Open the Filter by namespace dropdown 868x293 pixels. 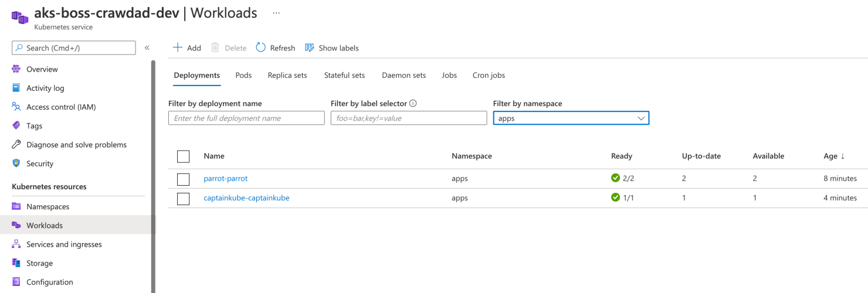coord(571,118)
